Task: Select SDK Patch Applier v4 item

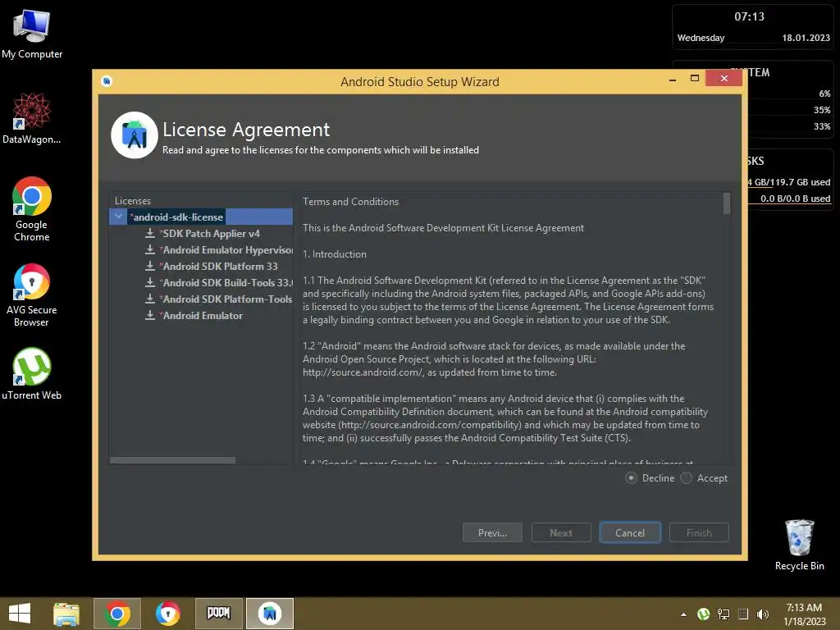Action: pyautogui.click(x=211, y=234)
